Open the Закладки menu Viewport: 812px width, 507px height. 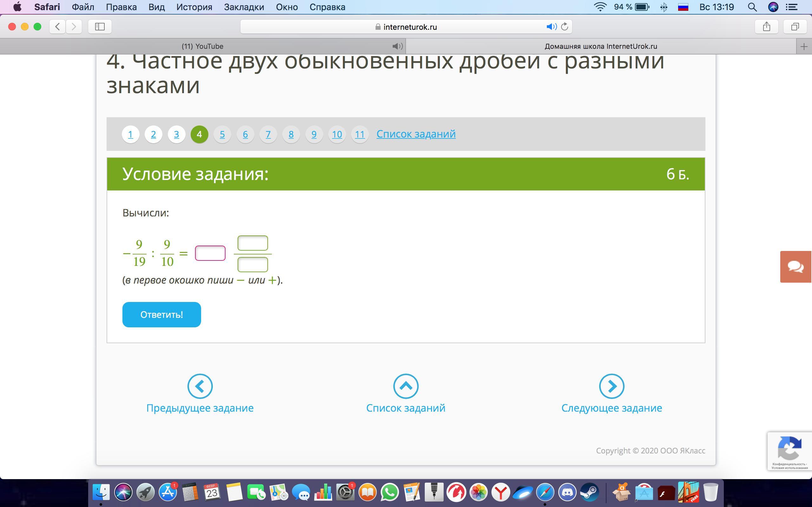pos(244,7)
